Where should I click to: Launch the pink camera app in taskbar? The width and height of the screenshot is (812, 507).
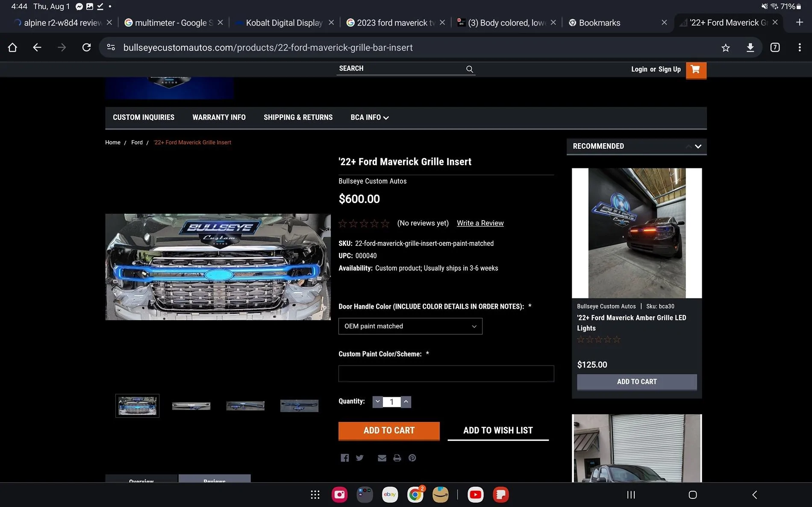340,495
